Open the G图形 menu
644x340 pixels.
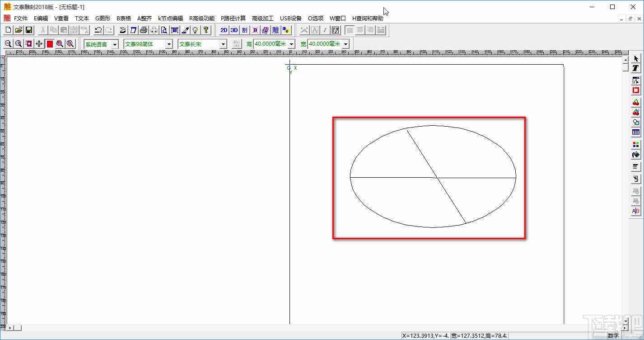click(x=103, y=19)
